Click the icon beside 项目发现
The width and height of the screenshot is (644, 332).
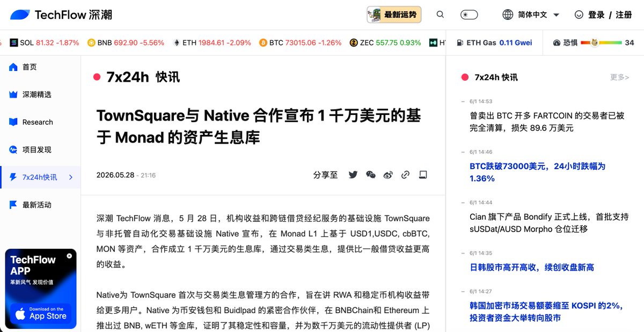13,149
